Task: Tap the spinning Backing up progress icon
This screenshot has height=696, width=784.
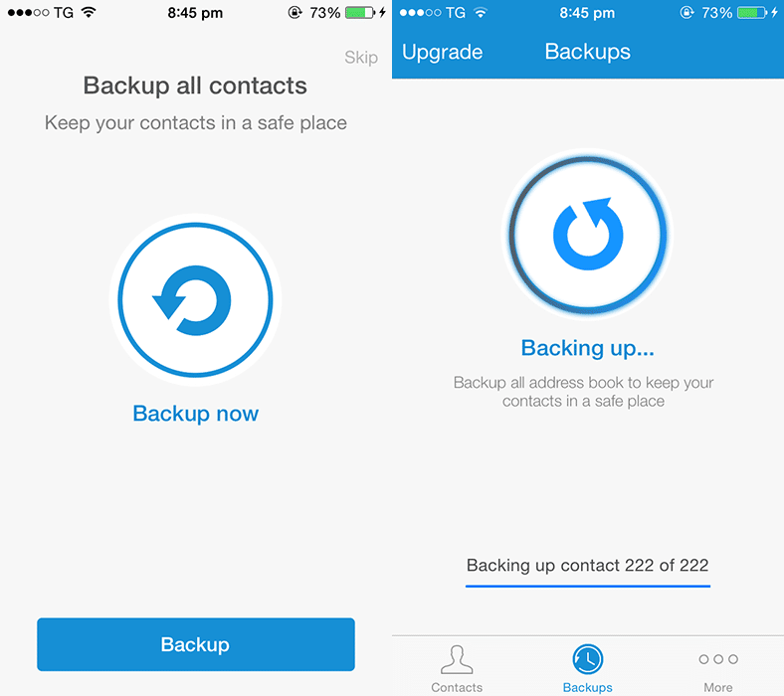Action: pyautogui.click(x=588, y=235)
